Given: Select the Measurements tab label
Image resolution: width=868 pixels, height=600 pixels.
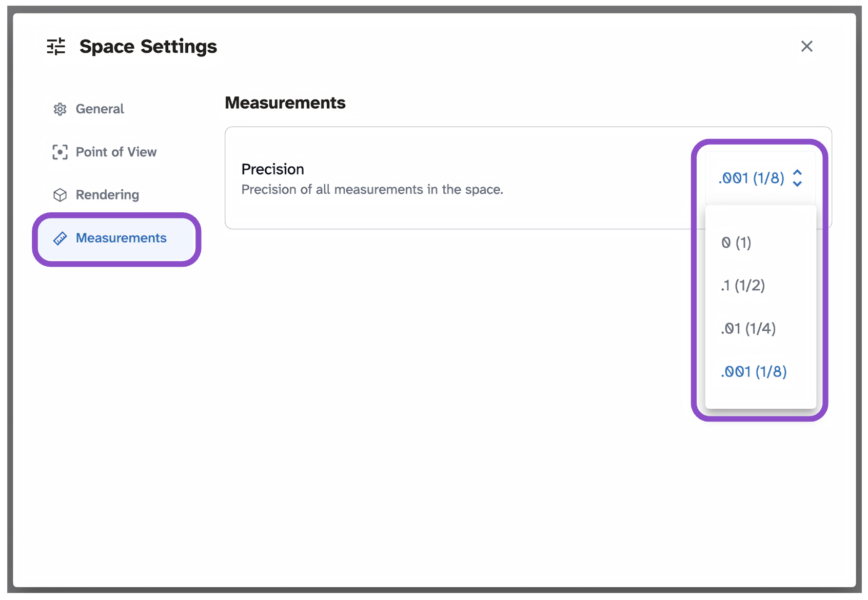Looking at the screenshot, I should [121, 238].
